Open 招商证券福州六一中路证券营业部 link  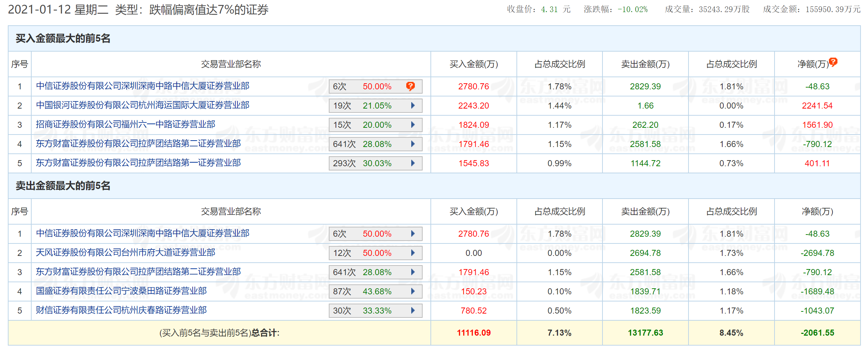pyautogui.click(x=125, y=125)
